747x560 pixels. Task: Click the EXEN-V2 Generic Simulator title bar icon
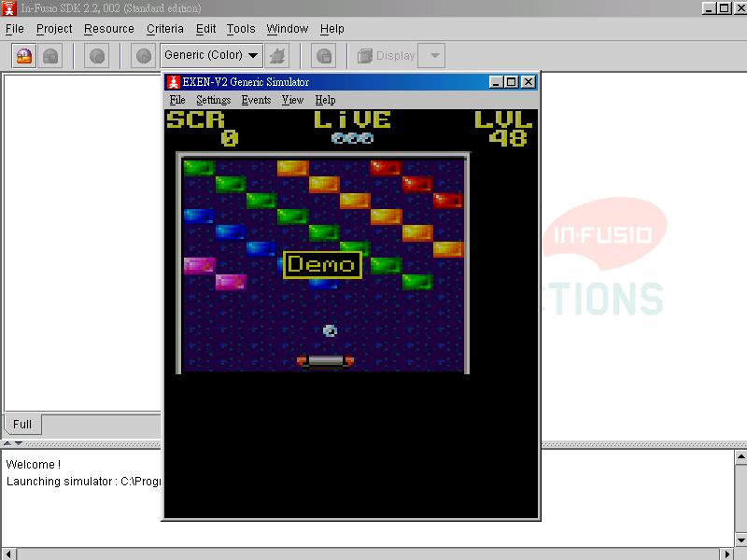[x=174, y=82]
